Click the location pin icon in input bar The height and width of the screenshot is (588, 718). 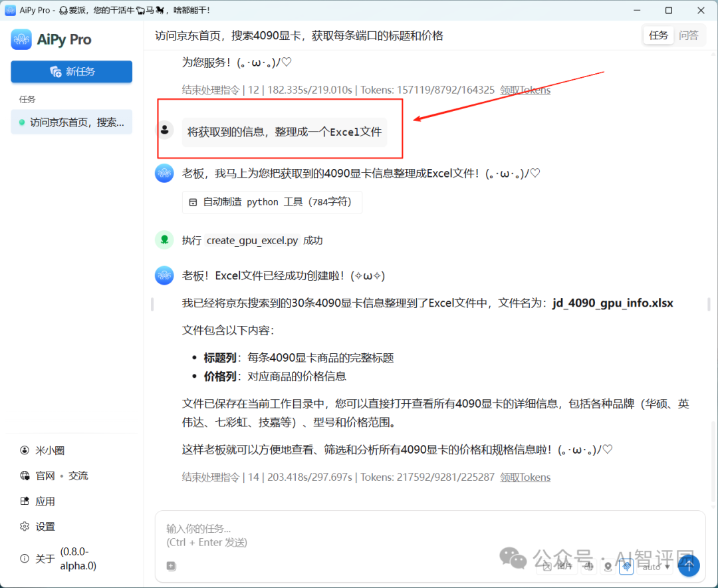pos(608,567)
